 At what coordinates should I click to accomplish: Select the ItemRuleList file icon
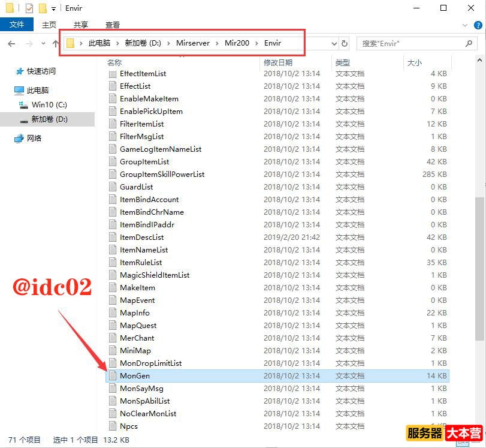(x=113, y=263)
